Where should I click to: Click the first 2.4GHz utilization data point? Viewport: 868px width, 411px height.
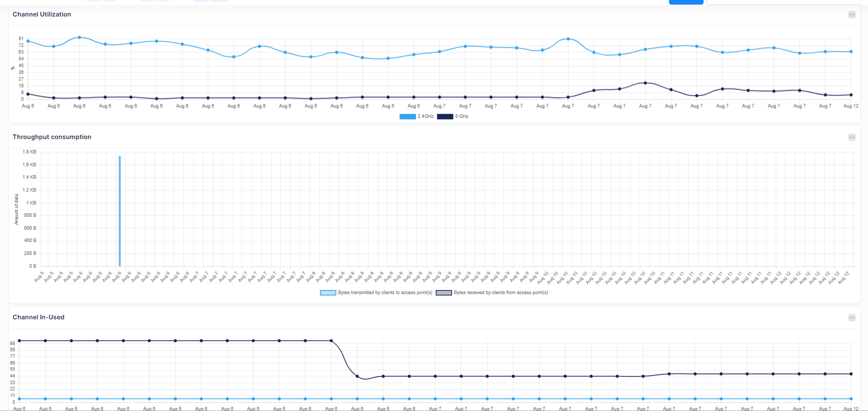28,41
